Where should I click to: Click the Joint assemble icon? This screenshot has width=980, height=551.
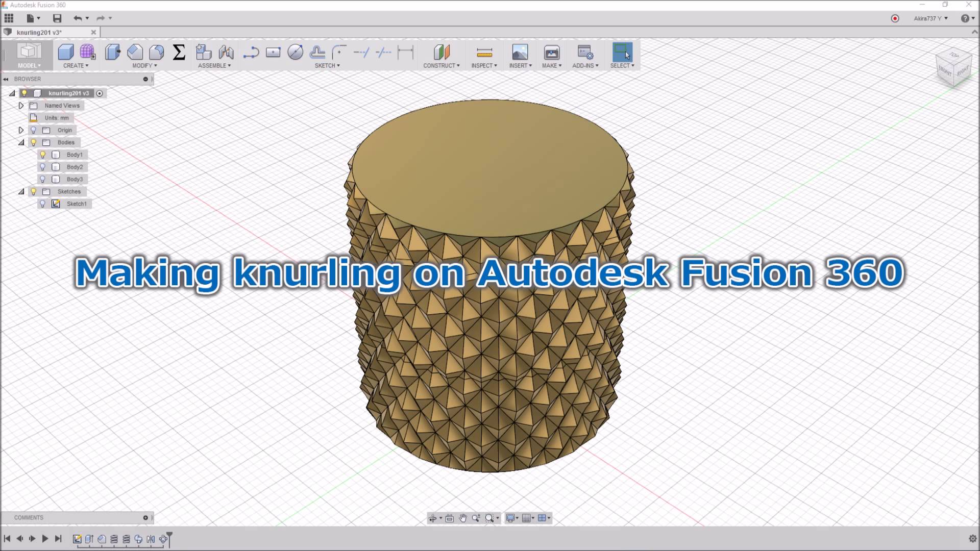coord(226,52)
